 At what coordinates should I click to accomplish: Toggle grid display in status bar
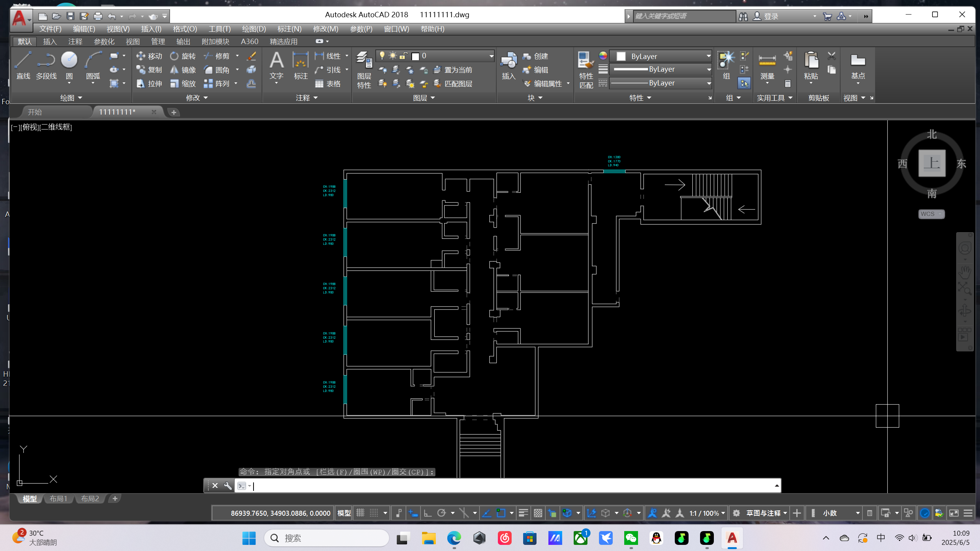coord(360,513)
